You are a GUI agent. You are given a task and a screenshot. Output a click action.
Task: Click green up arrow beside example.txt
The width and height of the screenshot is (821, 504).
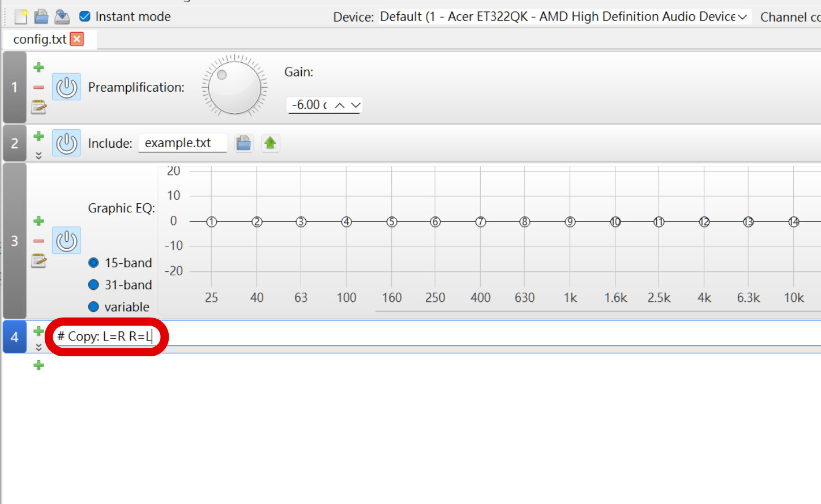[x=270, y=143]
